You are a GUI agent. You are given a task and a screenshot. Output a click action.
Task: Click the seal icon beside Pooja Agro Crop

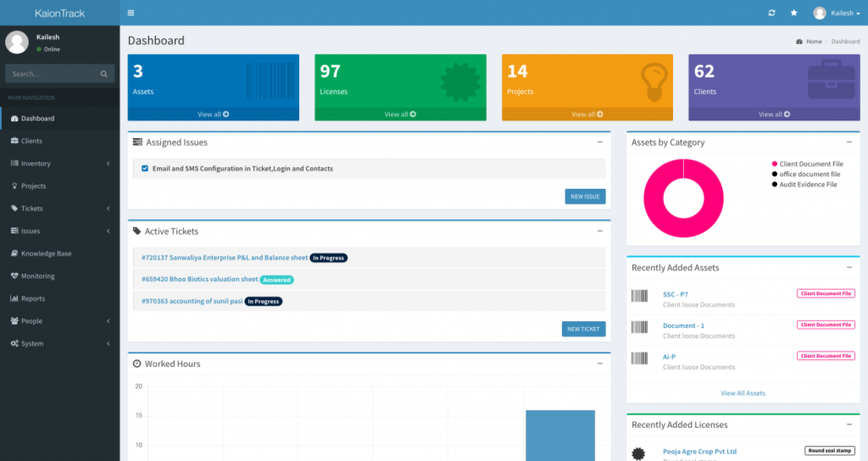[x=639, y=453]
